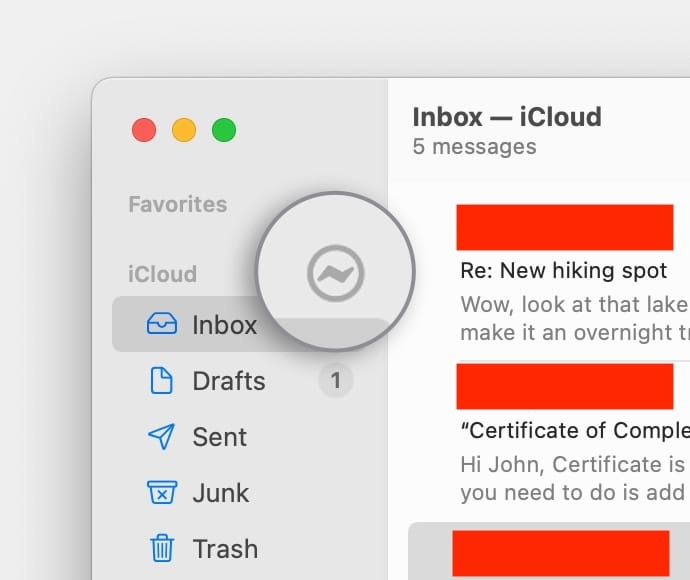Viewport: 690px width, 580px height.
Task: Open the Trash mailbox label
Action: click(x=225, y=549)
